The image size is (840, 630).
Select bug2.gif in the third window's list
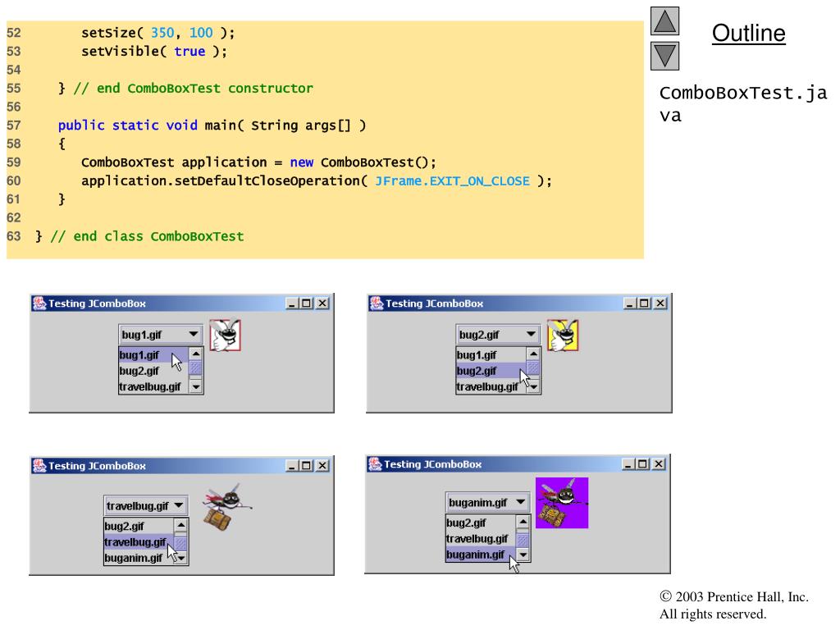(x=138, y=526)
